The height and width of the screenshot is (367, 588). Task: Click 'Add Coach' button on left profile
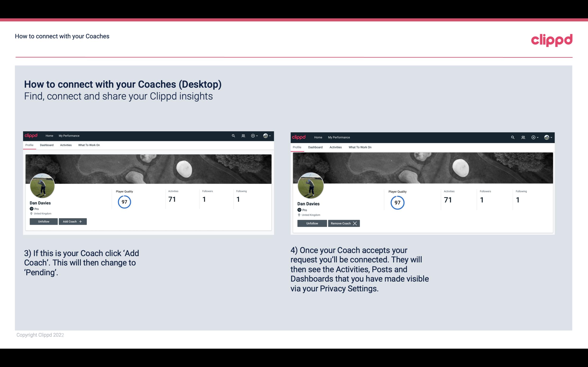(72, 221)
